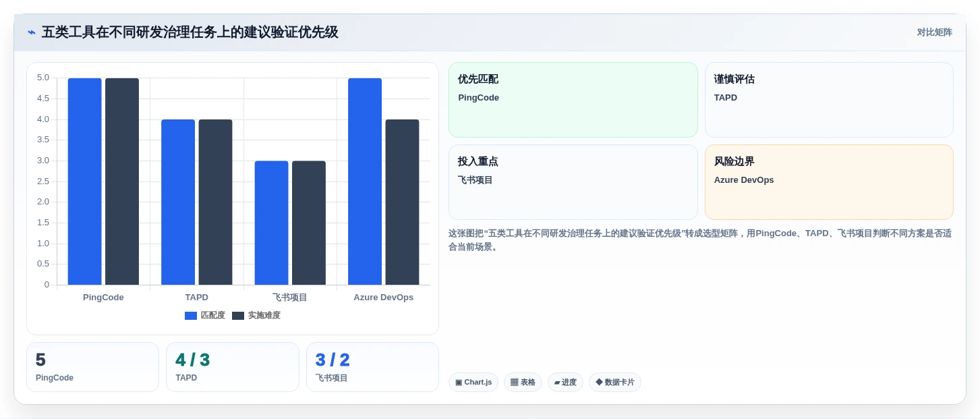980x419 pixels.
Task: Click the panel title 五类工具在不同研发治理任务上的建议验证优先级
Action: tap(190, 32)
